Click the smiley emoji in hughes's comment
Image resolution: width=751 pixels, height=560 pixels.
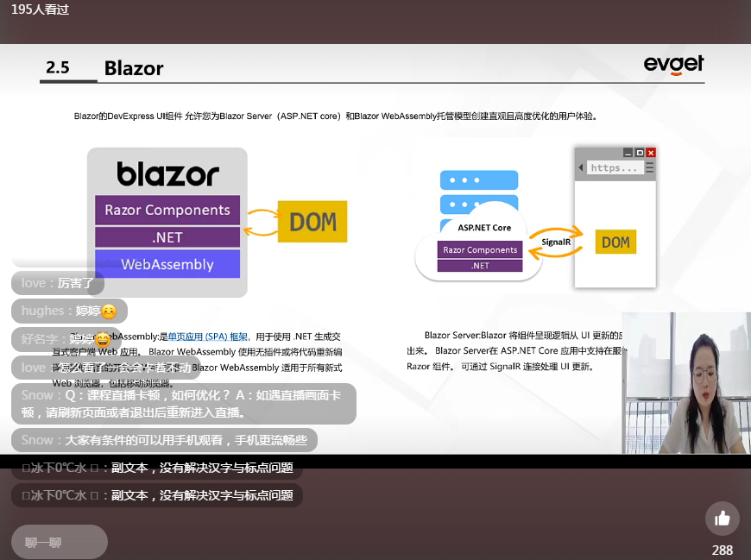click(x=109, y=311)
